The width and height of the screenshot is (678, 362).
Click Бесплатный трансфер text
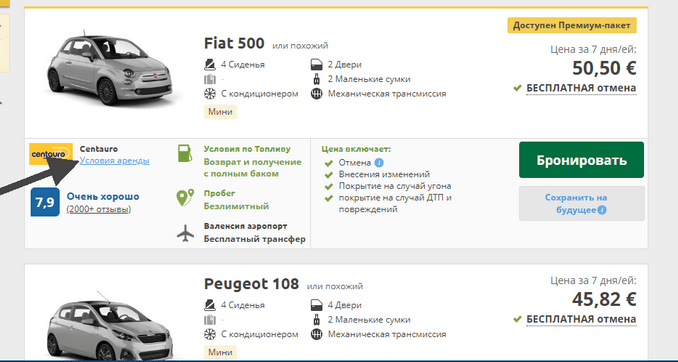[x=255, y=239]
